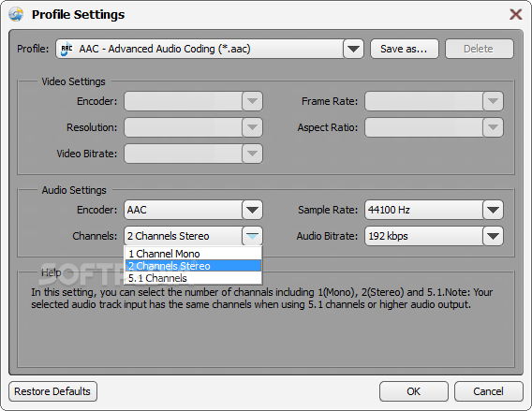Select 5.1 Channels option
Image resolution: width=532 pixels, height=411 pixels.
click(x=193, y=278)
